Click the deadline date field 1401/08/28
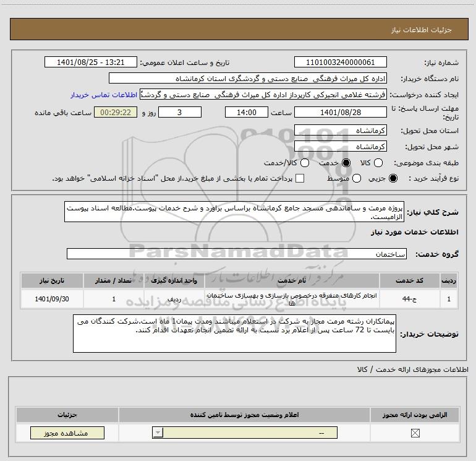 point(340,112)
